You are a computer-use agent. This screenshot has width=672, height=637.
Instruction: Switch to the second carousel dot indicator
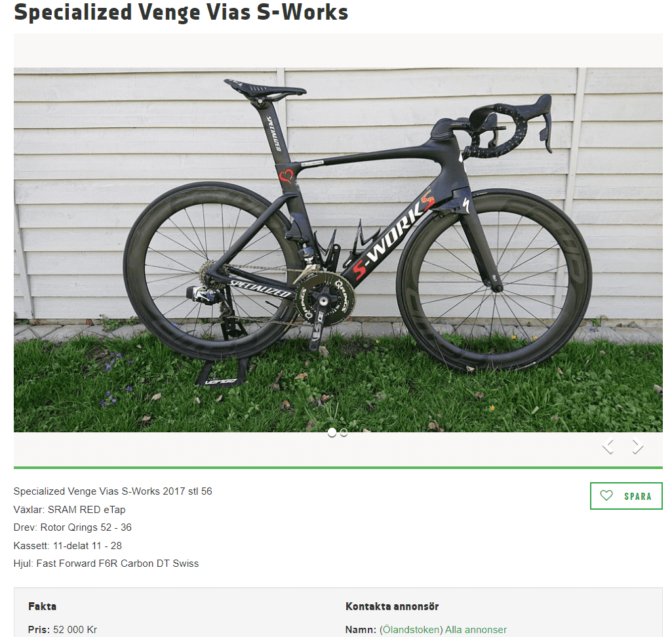point(344,433)
